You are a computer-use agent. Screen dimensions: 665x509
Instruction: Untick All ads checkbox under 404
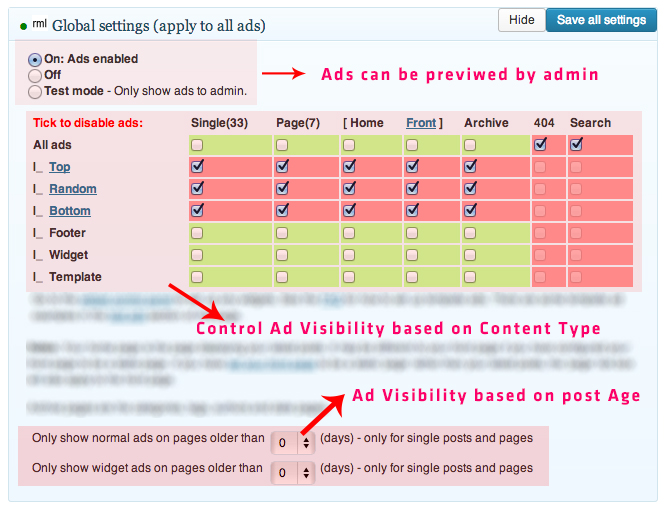click(540, 144)
